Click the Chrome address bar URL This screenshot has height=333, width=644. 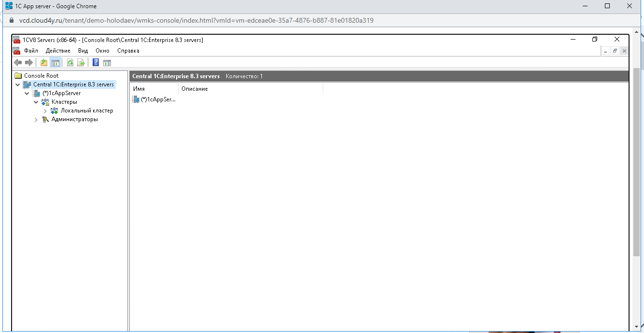point(196,21)
